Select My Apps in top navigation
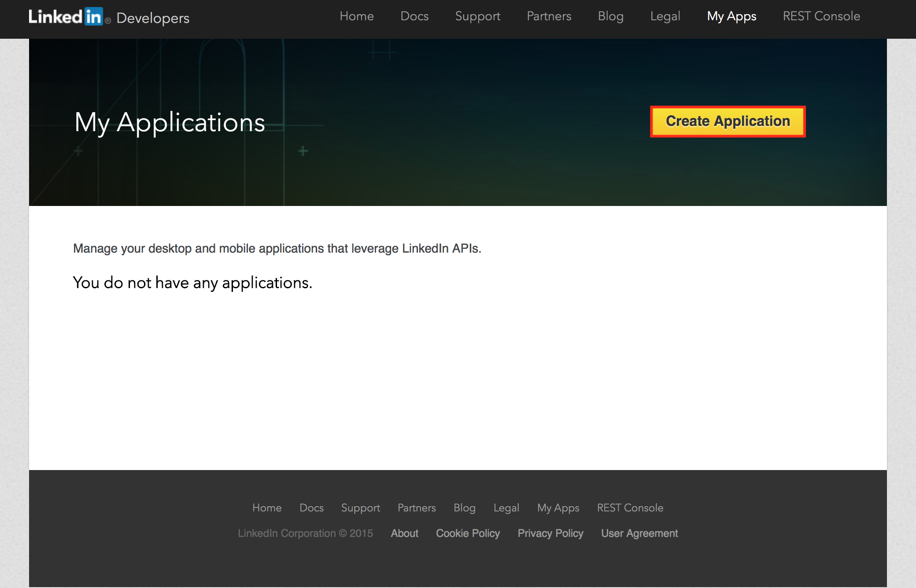This screenshot has width=916, height=588. point(731,16)
